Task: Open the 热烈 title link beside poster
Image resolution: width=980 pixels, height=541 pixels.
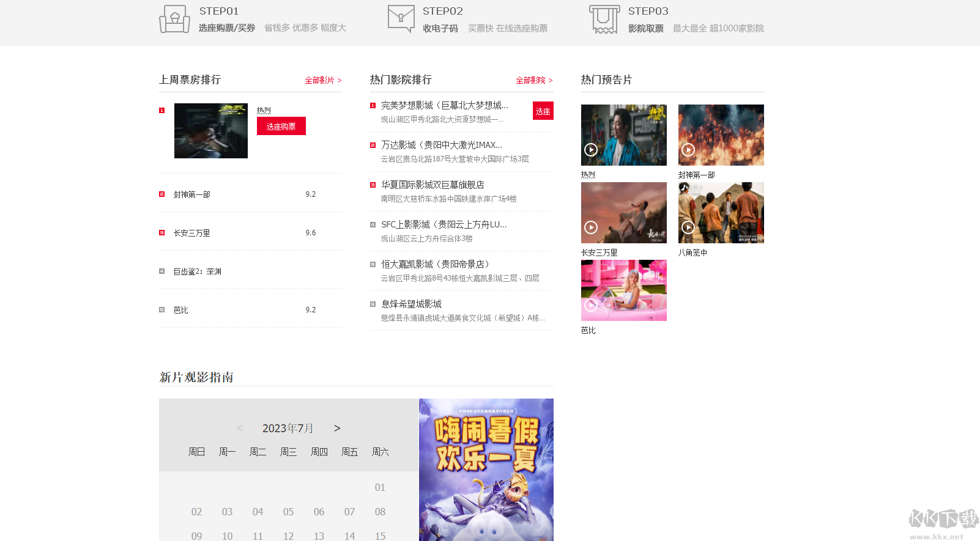Action: point(264,110)
